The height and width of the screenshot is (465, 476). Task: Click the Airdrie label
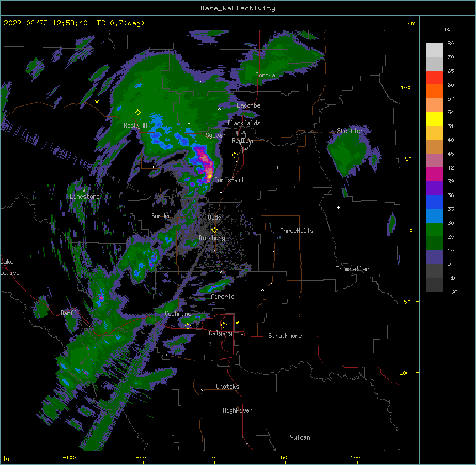click(x=223, y=297)
